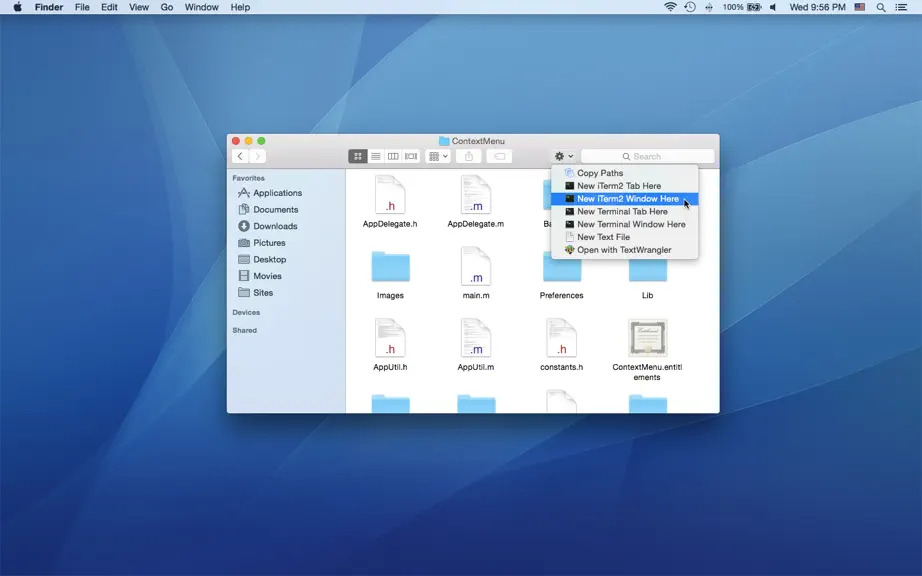This screenshot has width=922, height=576.
Task: Click the Edit Tags toolbar button
Action: (x=499, y=156)
